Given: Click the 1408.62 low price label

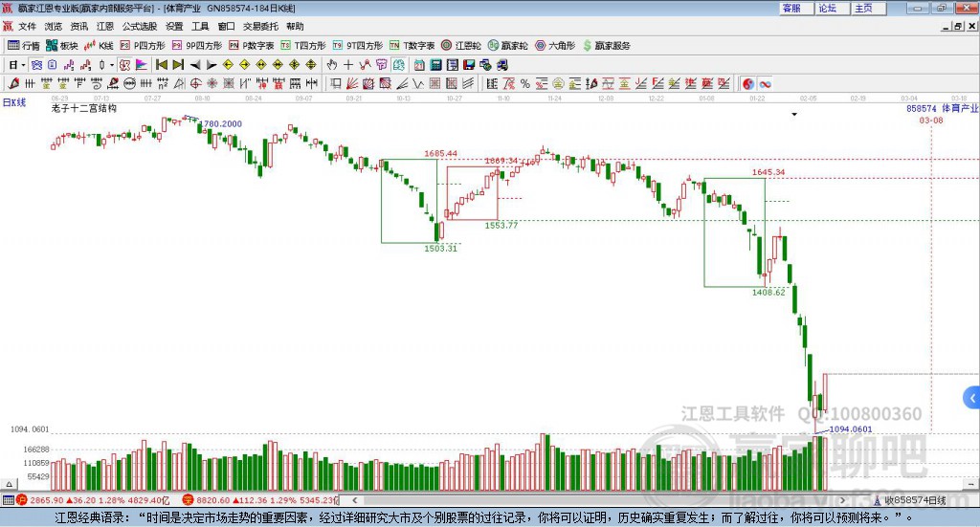Looking at the screenshot, I should point(768,293).
